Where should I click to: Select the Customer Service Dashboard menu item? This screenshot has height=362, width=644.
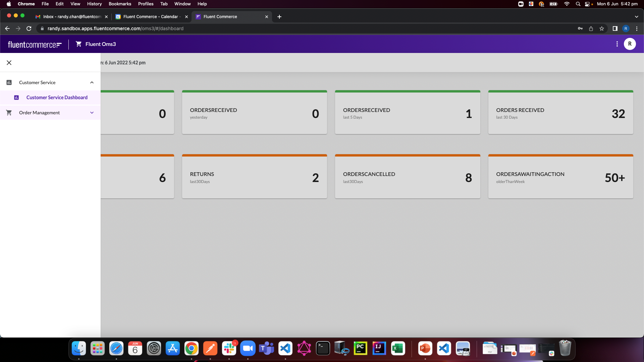click(x=57, y=97)
